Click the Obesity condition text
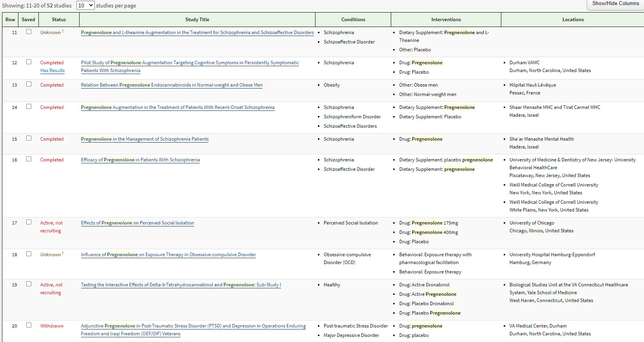 (x=332, y=85)
